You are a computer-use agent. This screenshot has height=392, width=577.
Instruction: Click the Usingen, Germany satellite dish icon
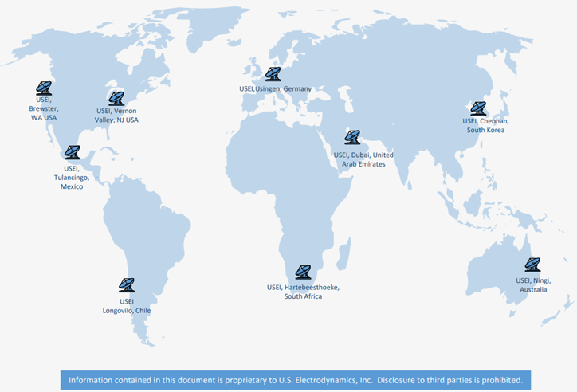click(x=273, y=74)
